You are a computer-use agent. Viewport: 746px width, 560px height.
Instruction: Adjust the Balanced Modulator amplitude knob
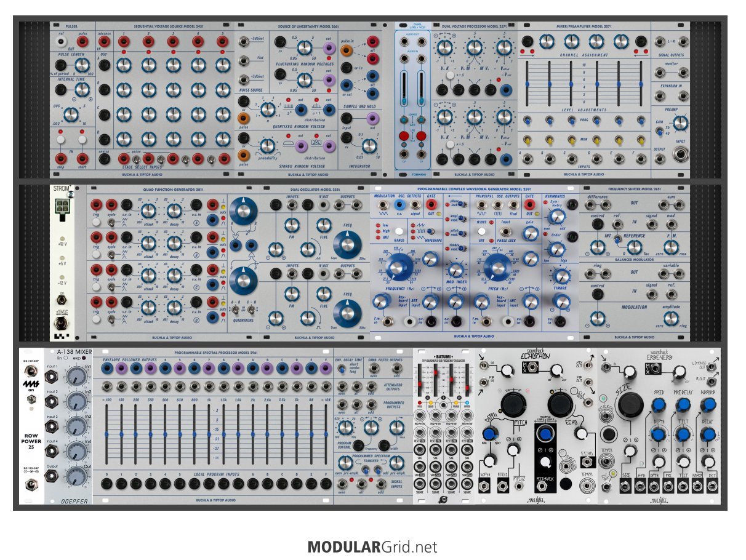click(x=672, y=318)
